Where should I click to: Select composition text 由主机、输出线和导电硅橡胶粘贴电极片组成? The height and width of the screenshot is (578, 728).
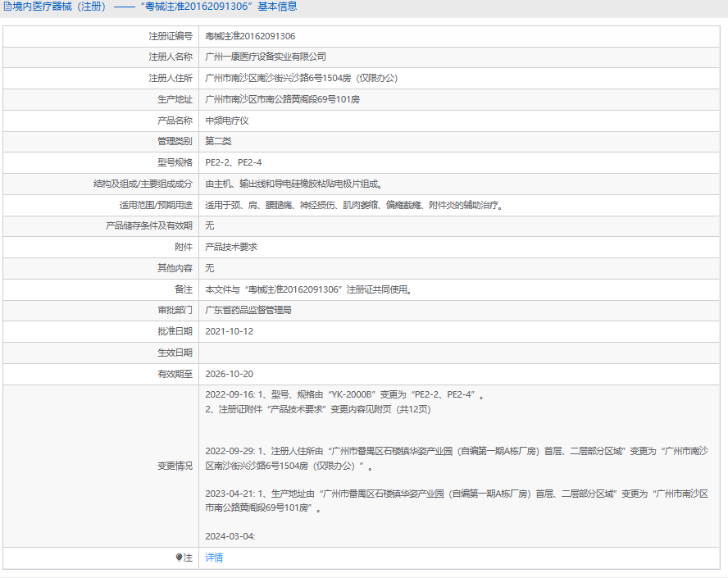tap(294, 184)
